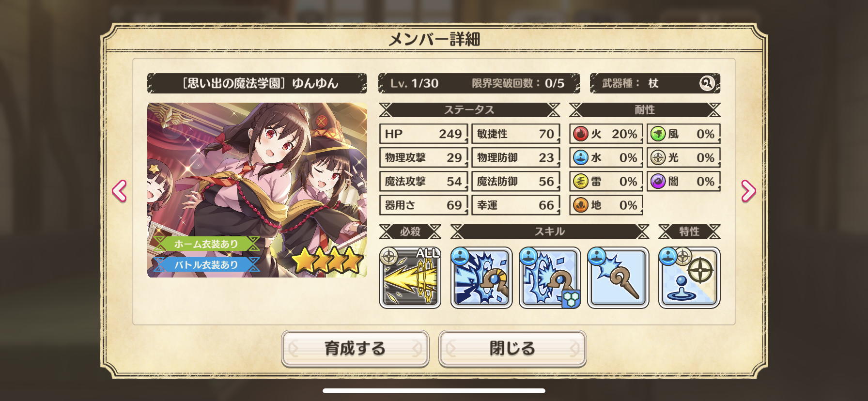View the Yunyun character artwork
868x401 pixels.
point(257,190)
